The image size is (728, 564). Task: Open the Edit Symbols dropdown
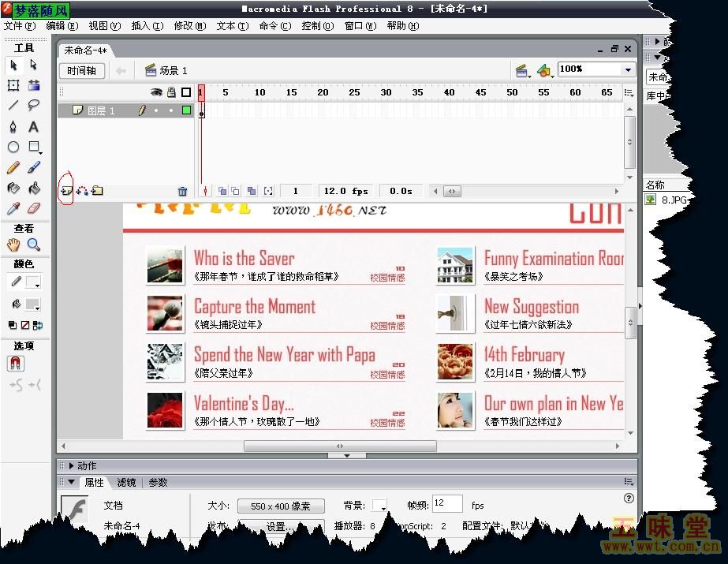point(545,71)
